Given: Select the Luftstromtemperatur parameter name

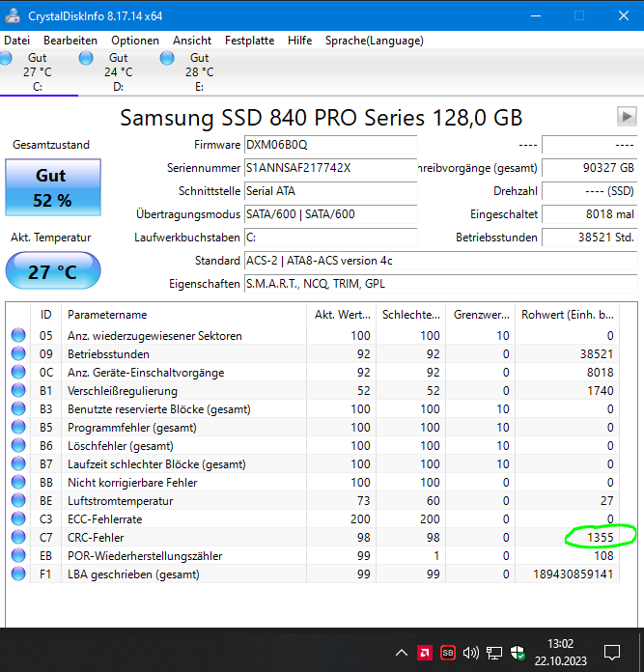Looking at the screenshot, I should [121, 501].
